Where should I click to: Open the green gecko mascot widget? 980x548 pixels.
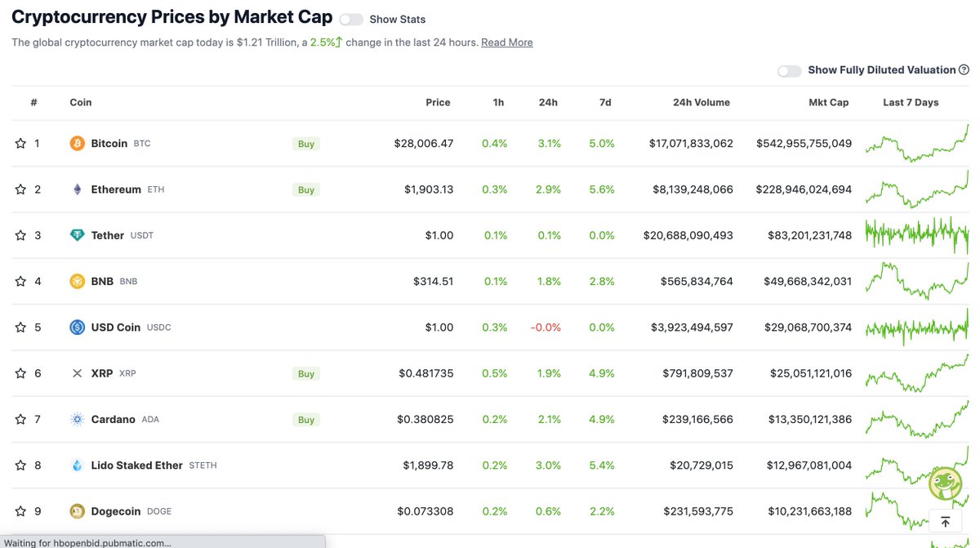click(x=946, y=483)
